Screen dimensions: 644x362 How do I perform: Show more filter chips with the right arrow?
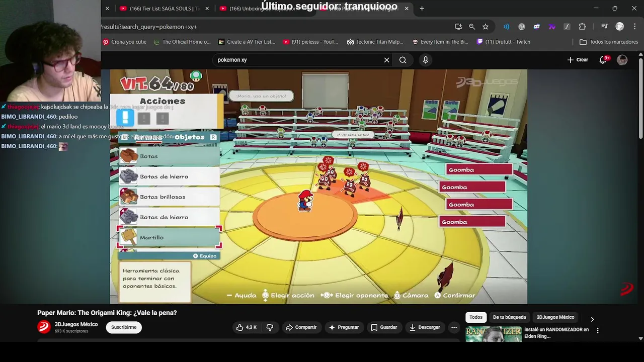click(592, 319)
